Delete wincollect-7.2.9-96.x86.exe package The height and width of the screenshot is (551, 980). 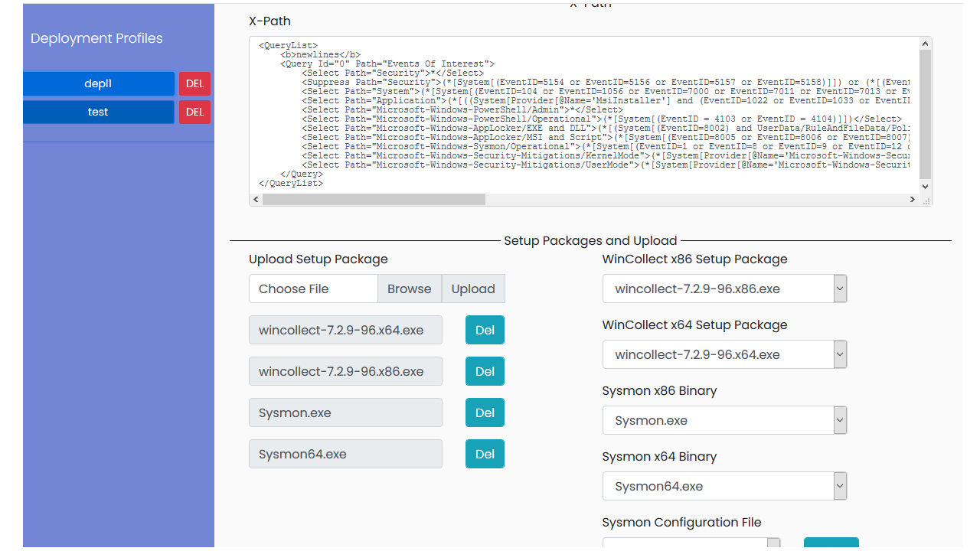[x=485, y=371]
